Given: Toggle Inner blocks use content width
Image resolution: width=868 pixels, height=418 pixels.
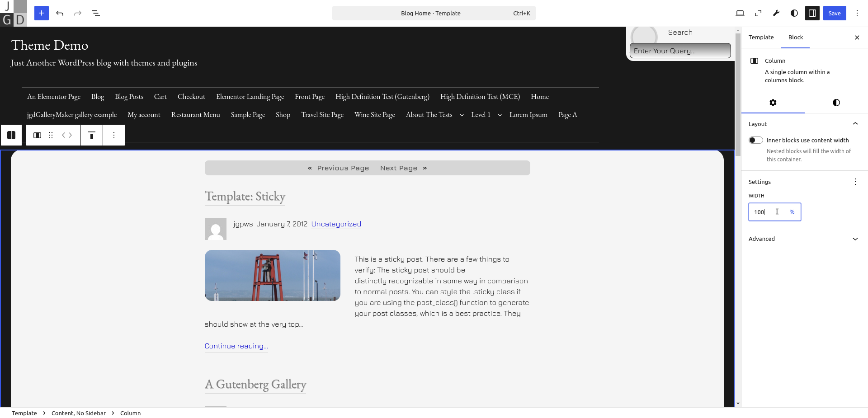Looking at the screenshot, I should 755,140.
